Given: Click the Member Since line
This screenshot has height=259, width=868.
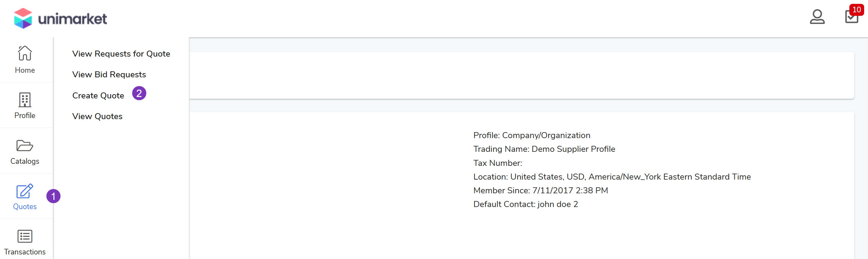Looking at the screenshot, I should (540, 190).
